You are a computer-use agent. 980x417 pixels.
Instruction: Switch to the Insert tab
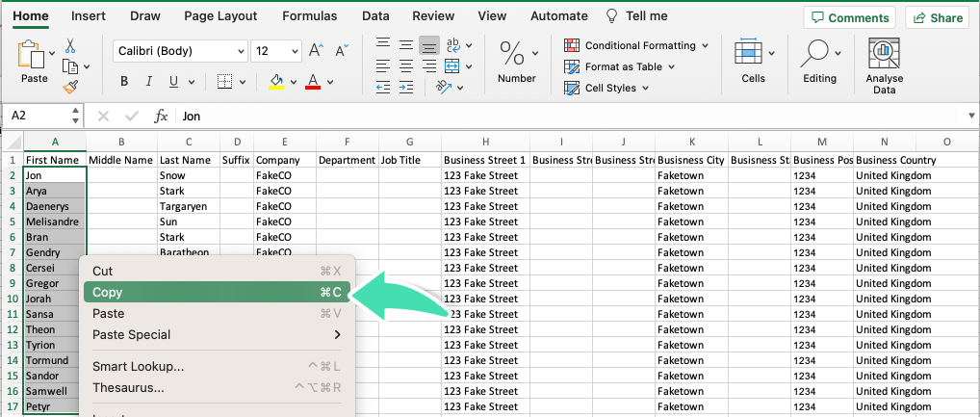pyautogui.click(x=89, y=16)
